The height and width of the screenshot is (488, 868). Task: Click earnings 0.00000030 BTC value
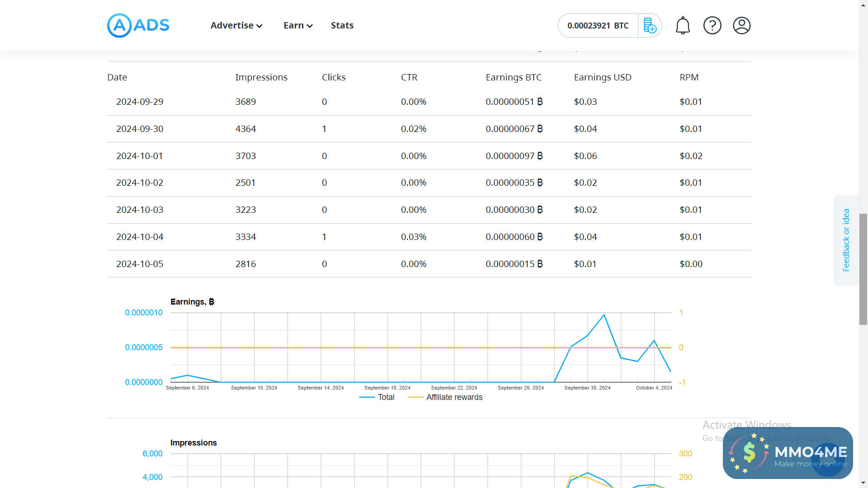[514, 210]
